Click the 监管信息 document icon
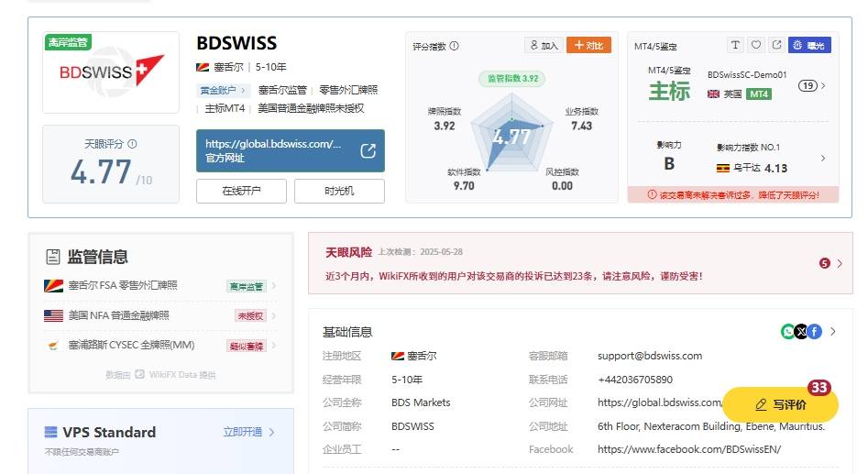The width and height of the screenshot is (868, 474). [53, 257]
